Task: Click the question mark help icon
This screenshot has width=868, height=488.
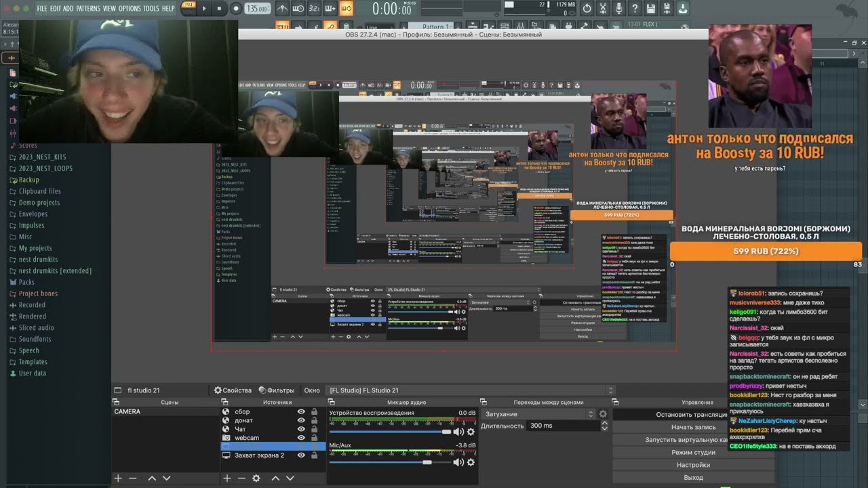Action: [635, 9]
